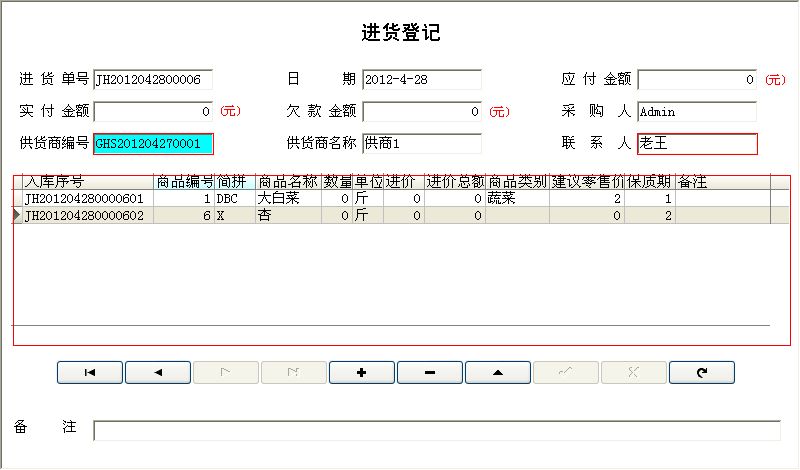Click the refresh data button
800x470 pixels.
coord(701,372)
